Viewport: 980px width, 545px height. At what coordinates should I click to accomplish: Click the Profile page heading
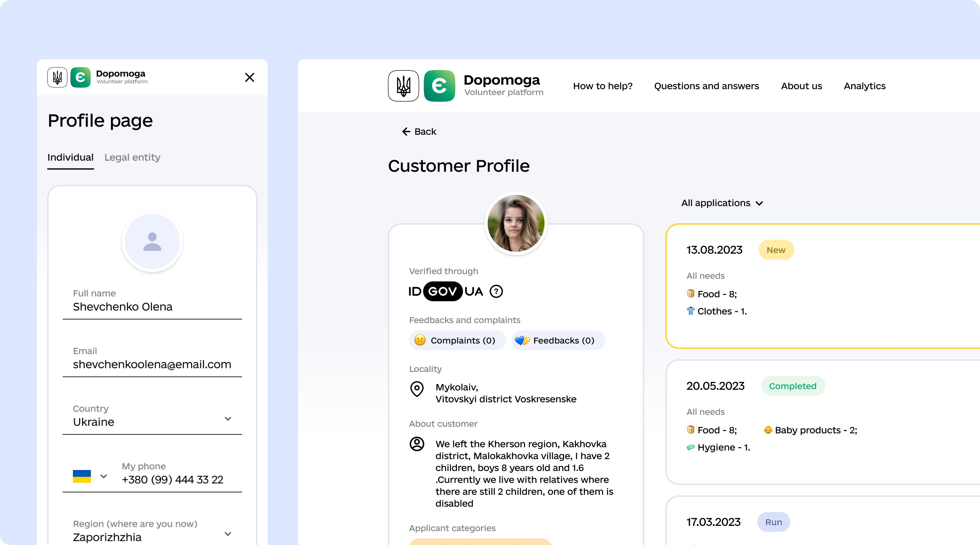point(100,121)
